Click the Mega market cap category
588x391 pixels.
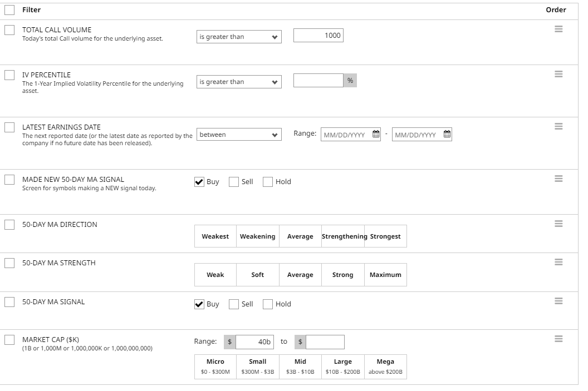(385, 365)
